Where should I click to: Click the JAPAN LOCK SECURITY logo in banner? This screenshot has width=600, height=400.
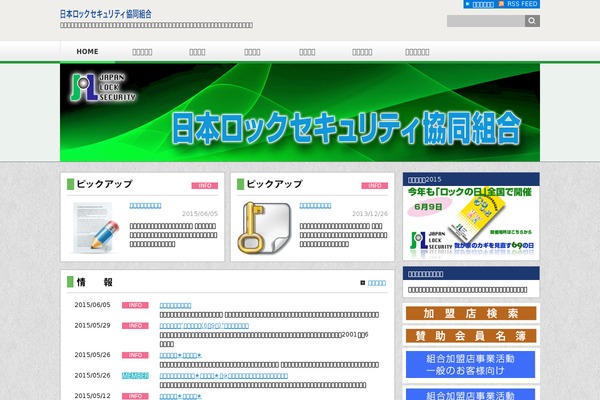tap(103, 88)
